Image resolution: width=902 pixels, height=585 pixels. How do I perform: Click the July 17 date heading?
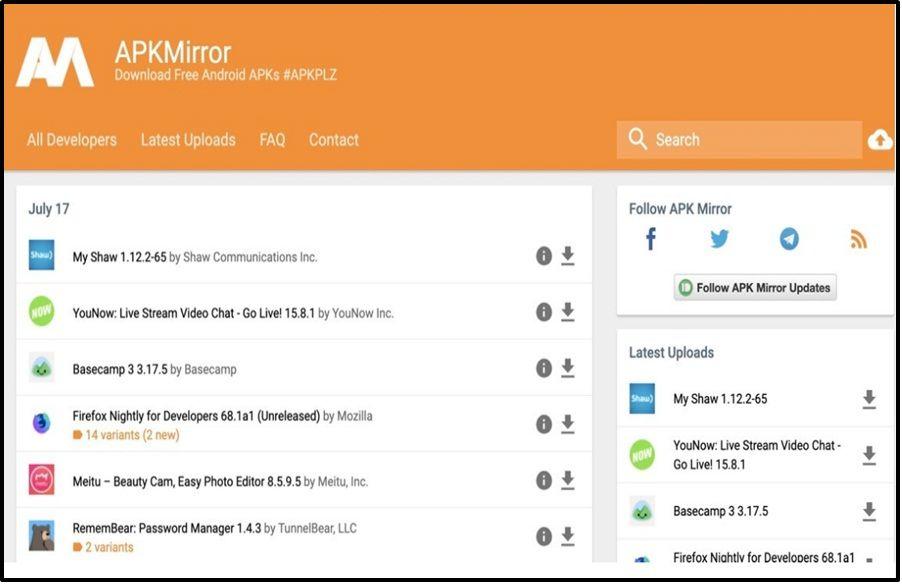pos(49,209)
